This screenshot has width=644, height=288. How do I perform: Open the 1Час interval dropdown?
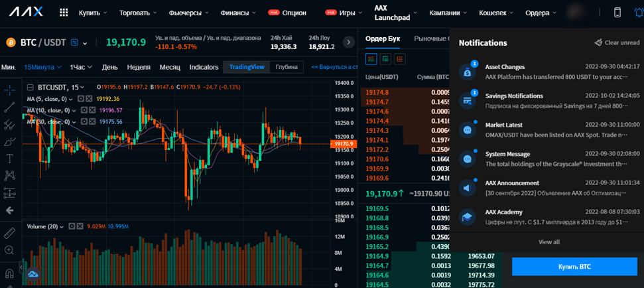click(81, 67)
